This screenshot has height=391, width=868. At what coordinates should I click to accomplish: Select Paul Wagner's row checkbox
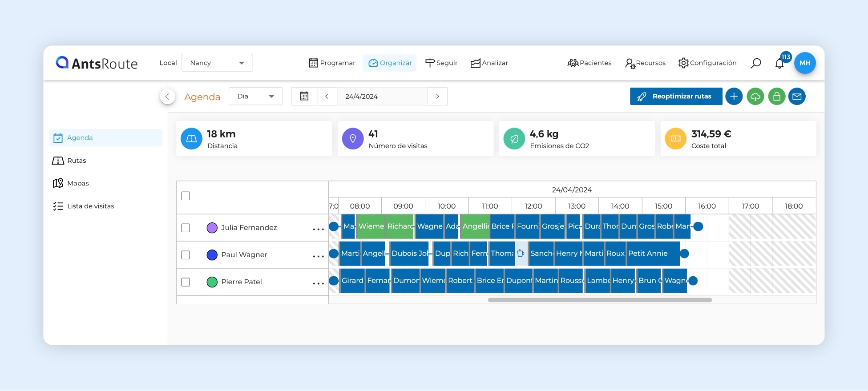click(x=186, y=255)
